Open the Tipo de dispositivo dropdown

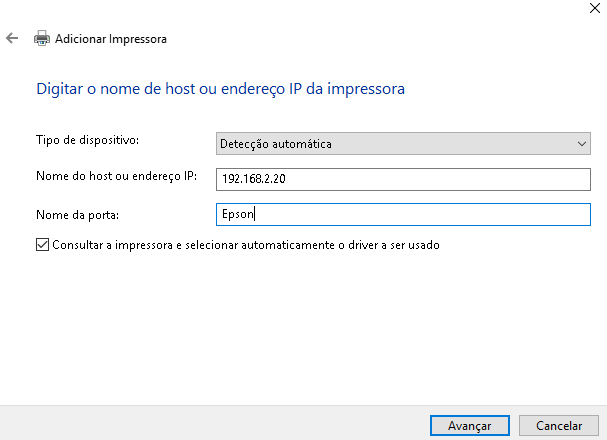point(404,144)
